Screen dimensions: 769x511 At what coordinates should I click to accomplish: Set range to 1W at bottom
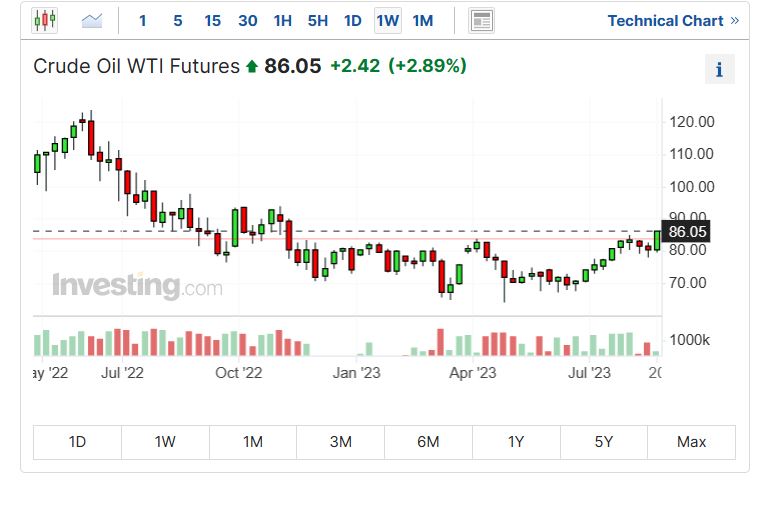pyautogui.click(x=165, y=442)
